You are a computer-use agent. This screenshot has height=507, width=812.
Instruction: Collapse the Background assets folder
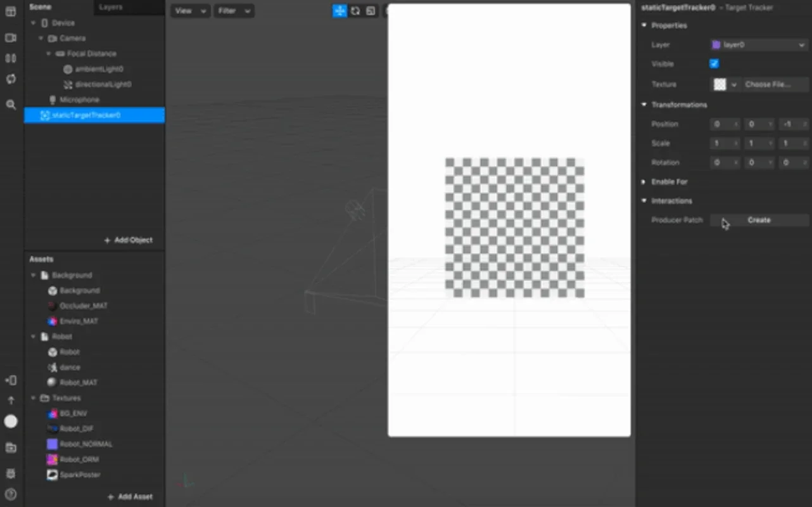point(34,275)
